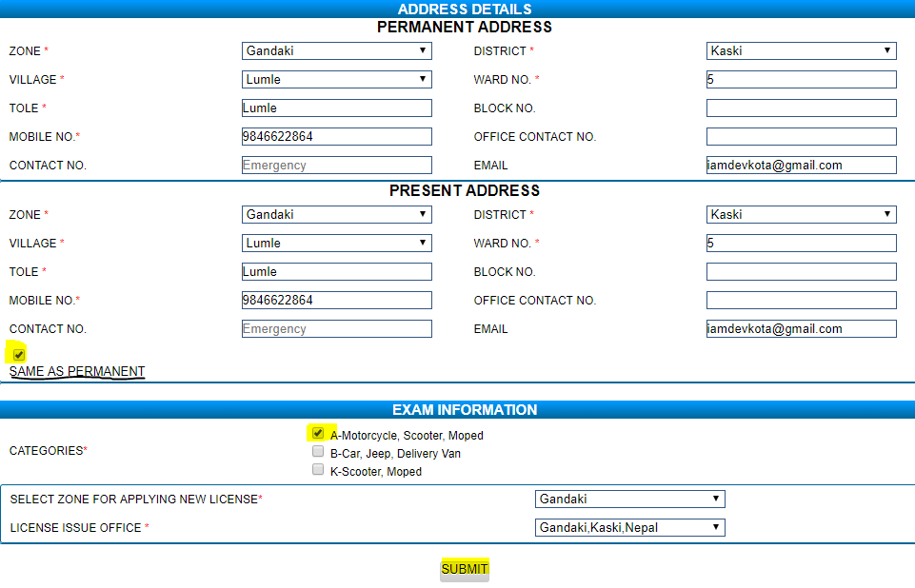
Task: Expand the present VILLAGE dropdown
Action: click(335, 243)
